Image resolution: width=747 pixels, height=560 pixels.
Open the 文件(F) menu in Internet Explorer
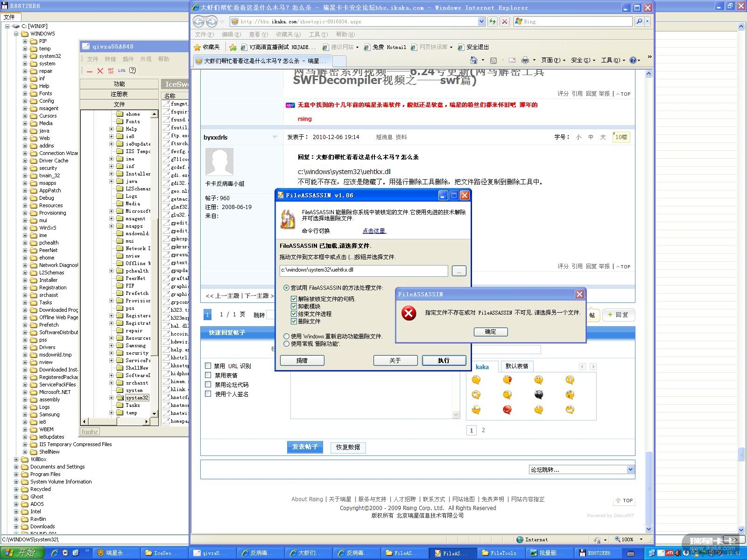pos(204,35)
